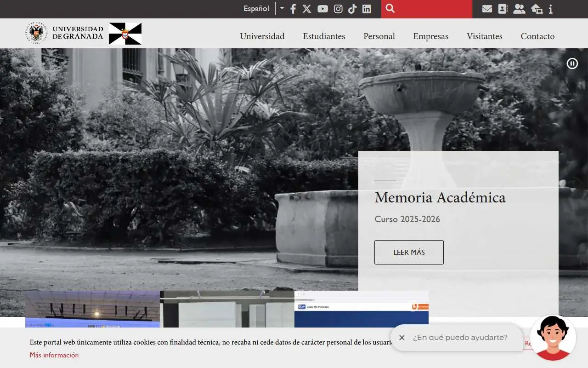Open the directory address book icon
588x368 pixels.
point(503,9)
